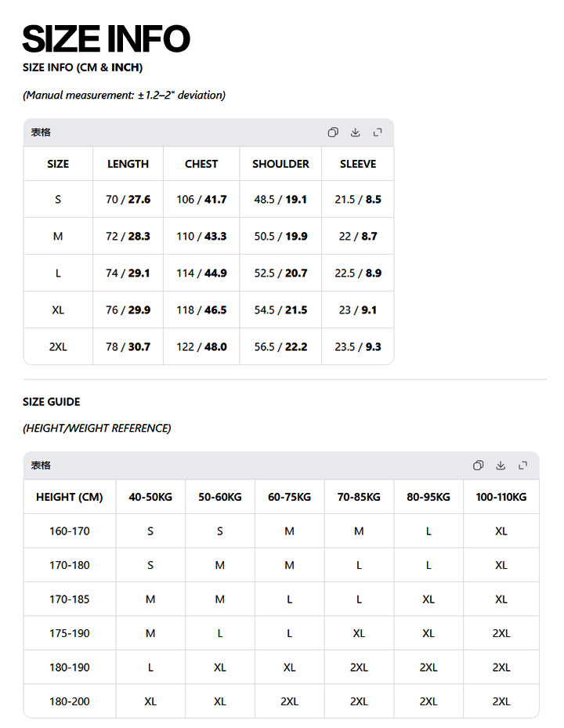Screen dimensions: 564x728
Task: Select the SHOULDER column header
Action: click(280, 164)
